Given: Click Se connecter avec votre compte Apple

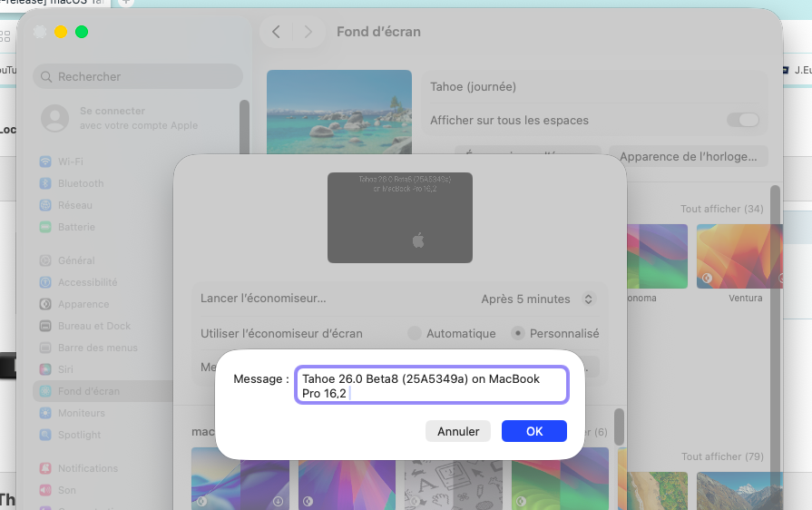Looking at the screenshot, I should pos(138,118).
